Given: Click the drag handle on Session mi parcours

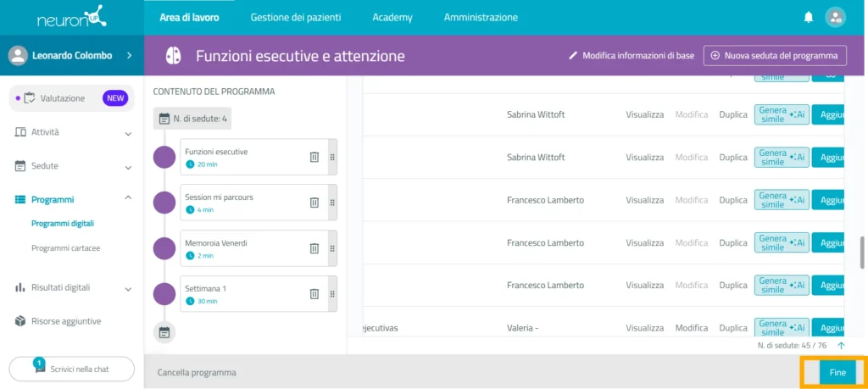Looking at the screenshot, I should (x=332, y=203).
